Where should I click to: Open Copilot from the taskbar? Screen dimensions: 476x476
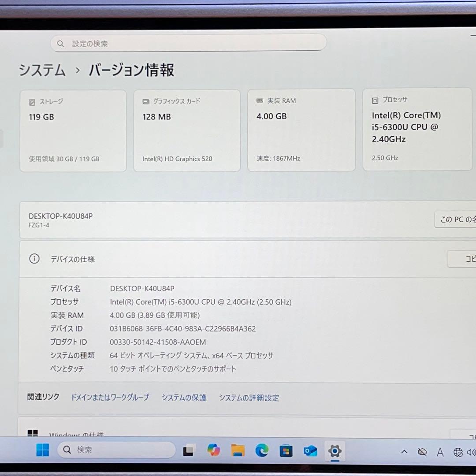click(x=213, y=451)
